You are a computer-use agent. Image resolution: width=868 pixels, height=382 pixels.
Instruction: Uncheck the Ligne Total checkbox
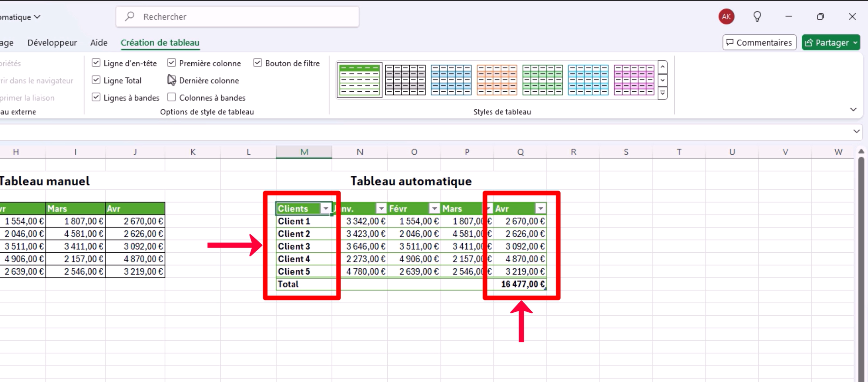tap(96, 80)
